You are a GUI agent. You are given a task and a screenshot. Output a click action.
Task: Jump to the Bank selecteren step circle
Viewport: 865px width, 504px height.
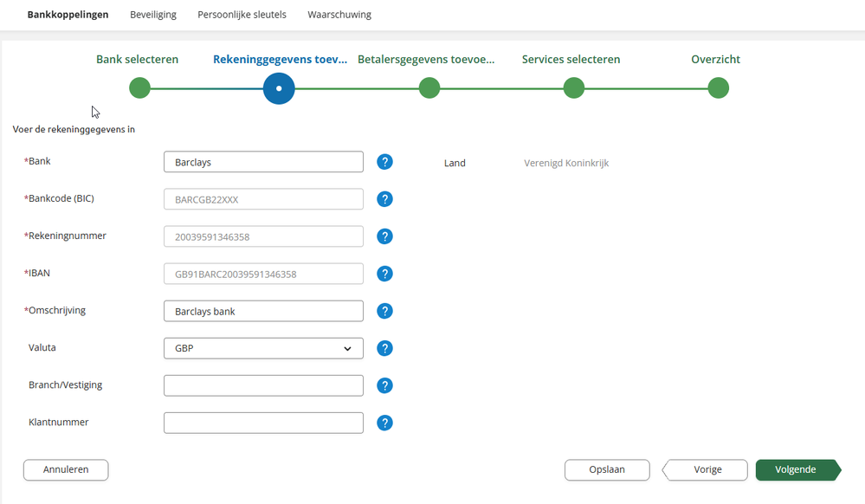click(139, 88)
